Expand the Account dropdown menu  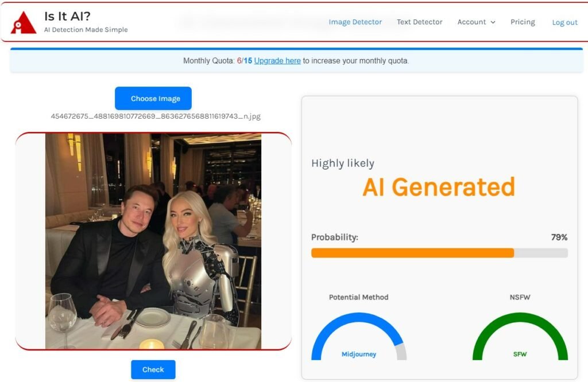coord(476,22)
